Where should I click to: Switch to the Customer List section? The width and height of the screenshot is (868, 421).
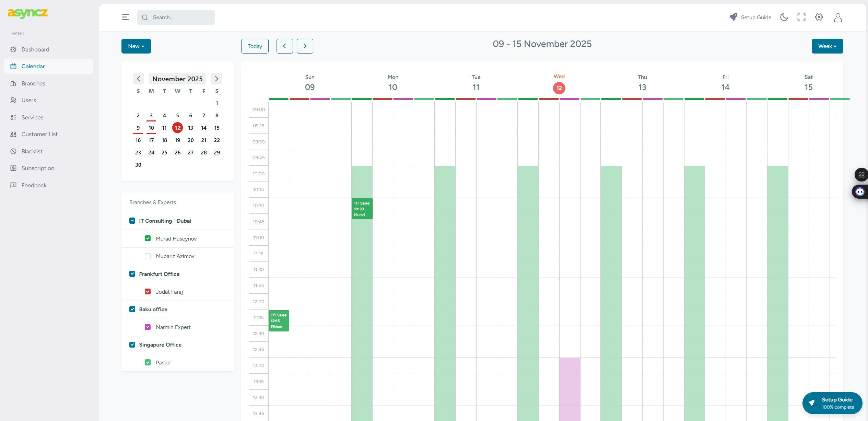(39, 134)
